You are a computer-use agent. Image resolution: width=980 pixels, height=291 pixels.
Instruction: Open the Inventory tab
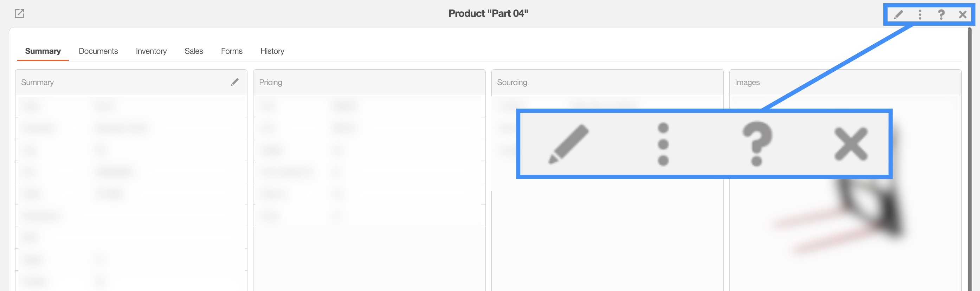151,51
